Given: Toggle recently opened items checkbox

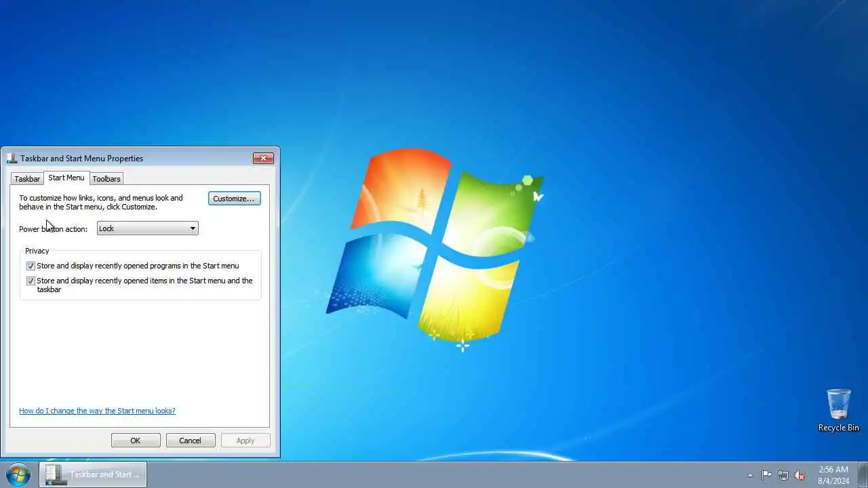Looking at the screenshot, I should click(x=31, y=281).
